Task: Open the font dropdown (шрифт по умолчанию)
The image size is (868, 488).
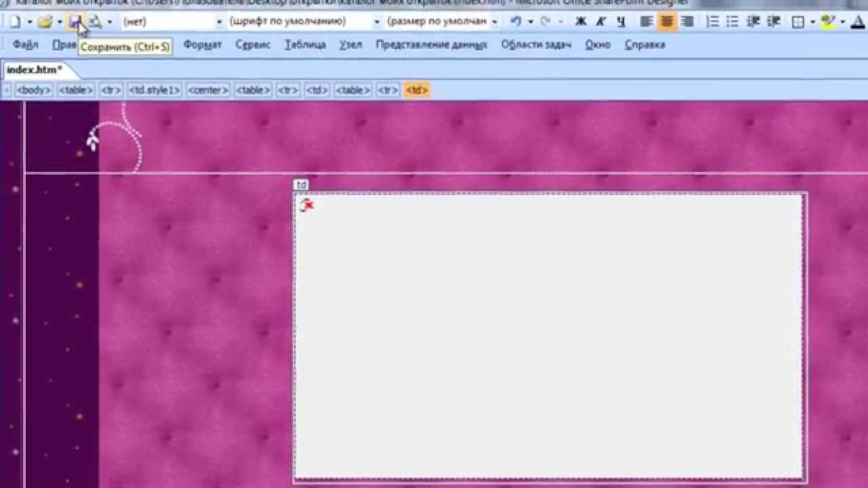Action: [377, 22]
